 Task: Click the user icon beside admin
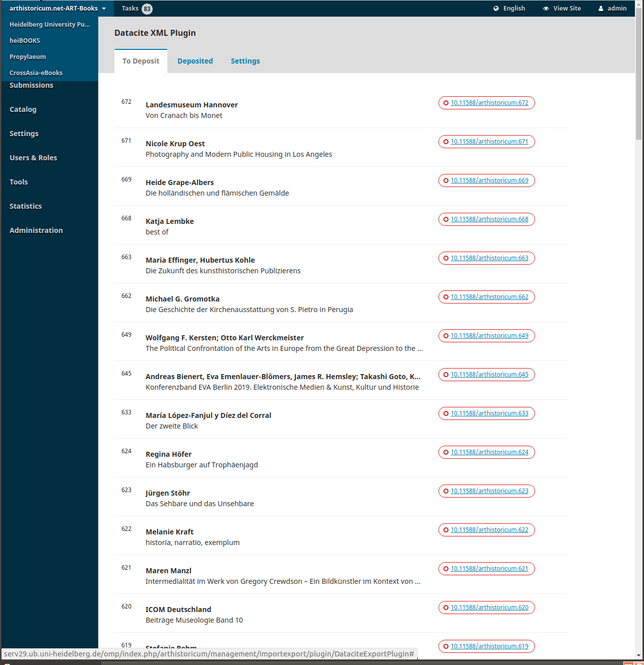(601, 9)
